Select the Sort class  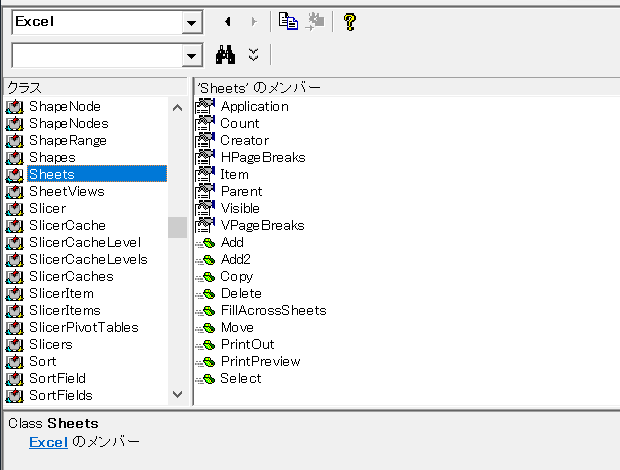click(x=43, y=361)
